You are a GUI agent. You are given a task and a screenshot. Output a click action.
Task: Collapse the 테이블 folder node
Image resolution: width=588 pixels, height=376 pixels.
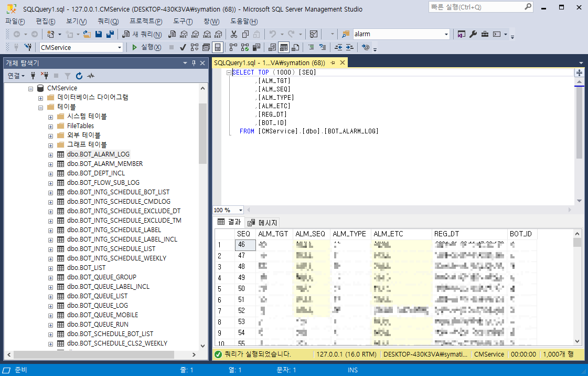[40, 108]
